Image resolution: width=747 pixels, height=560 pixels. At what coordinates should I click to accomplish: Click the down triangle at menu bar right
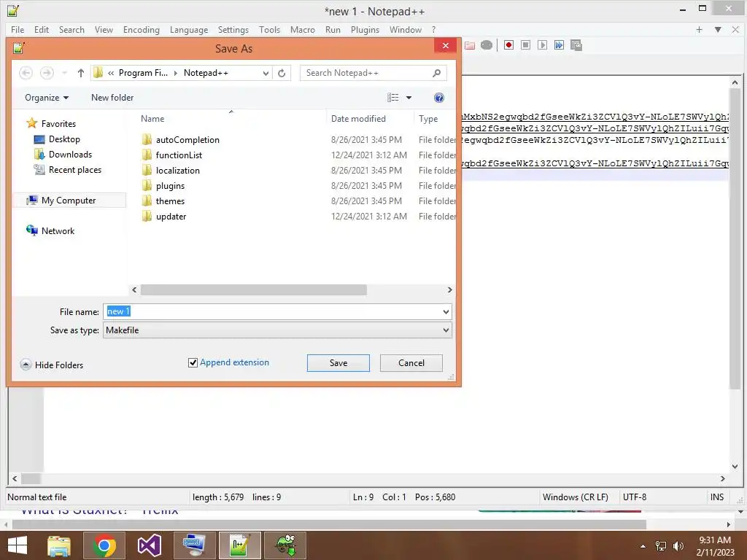pos(718,29)
